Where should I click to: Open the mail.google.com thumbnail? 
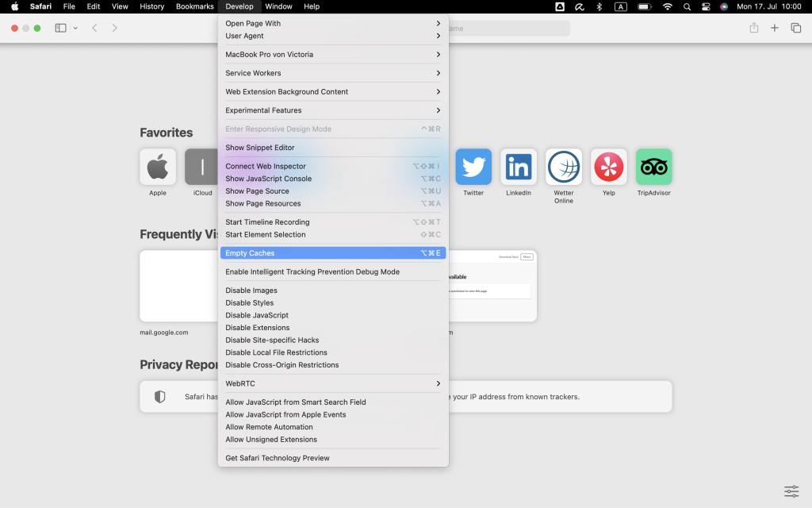[179, 286]
